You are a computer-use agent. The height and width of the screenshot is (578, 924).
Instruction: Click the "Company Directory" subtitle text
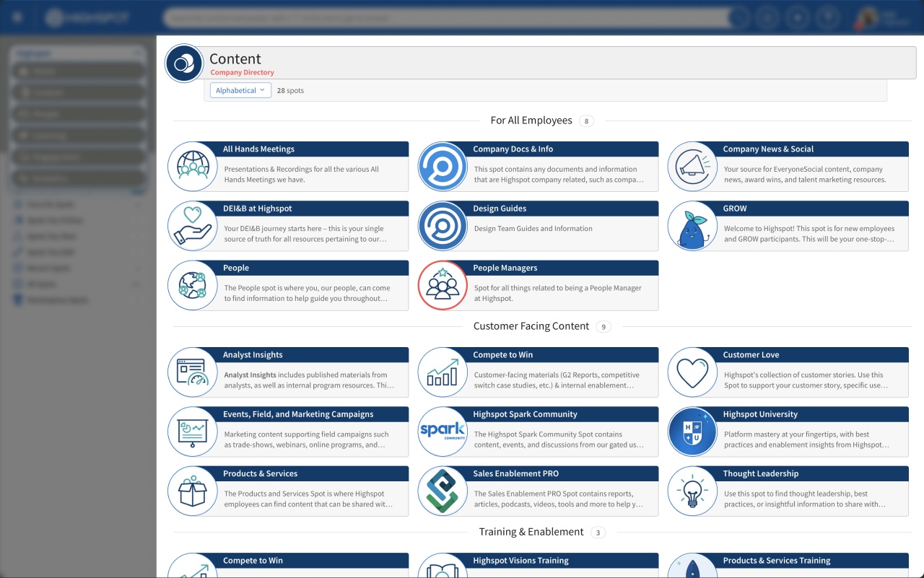[x=243, y=73]
